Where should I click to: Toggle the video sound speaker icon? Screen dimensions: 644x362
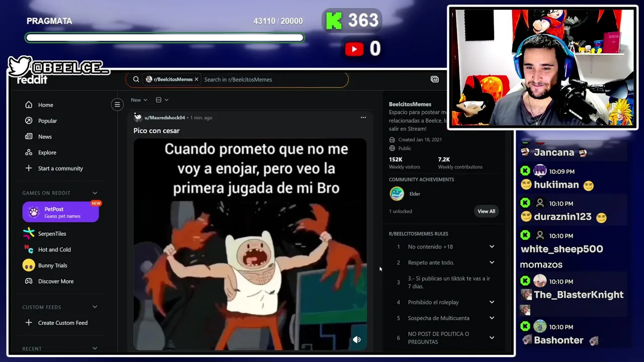(x=357, y=339)
